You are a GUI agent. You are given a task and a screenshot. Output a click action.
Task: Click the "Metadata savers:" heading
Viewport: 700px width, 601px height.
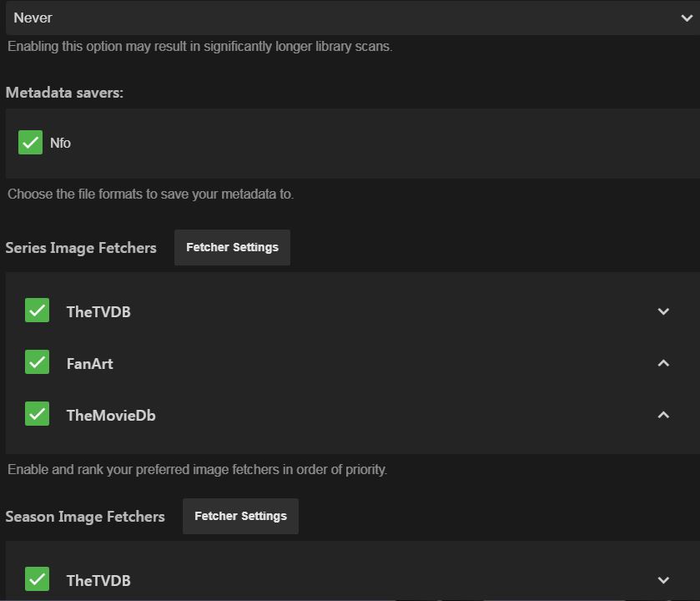[64, 93]
